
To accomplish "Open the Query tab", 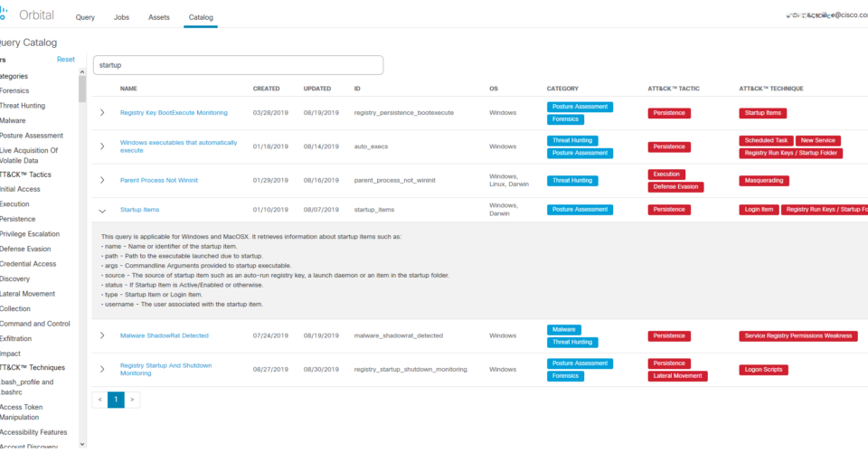I will (x=85, y=17).
